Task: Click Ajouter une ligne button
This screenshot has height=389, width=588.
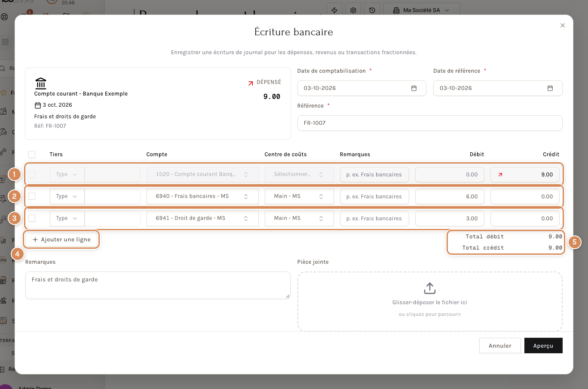Action: point(61,240)
